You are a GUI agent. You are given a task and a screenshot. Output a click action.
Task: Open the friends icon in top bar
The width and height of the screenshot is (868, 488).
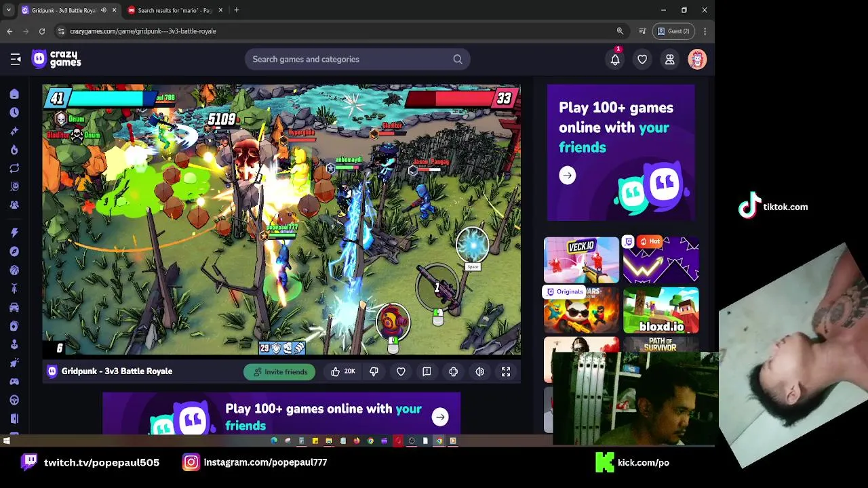[x=669, y=60]
